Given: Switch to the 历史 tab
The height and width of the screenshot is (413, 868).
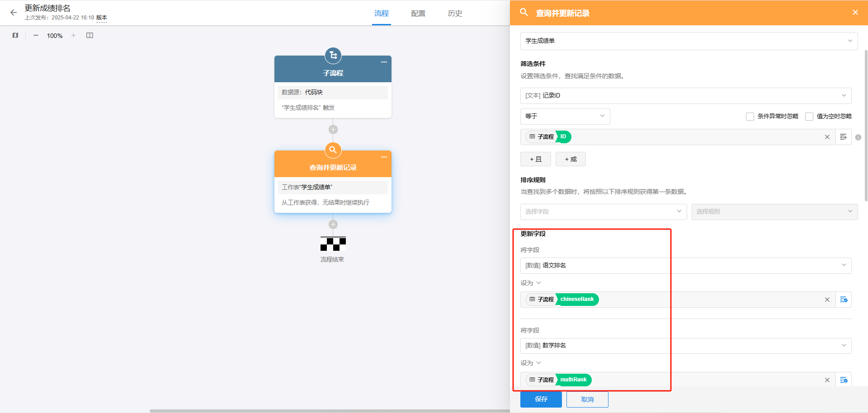Looking at the screenshot, I should pos(455,14).
